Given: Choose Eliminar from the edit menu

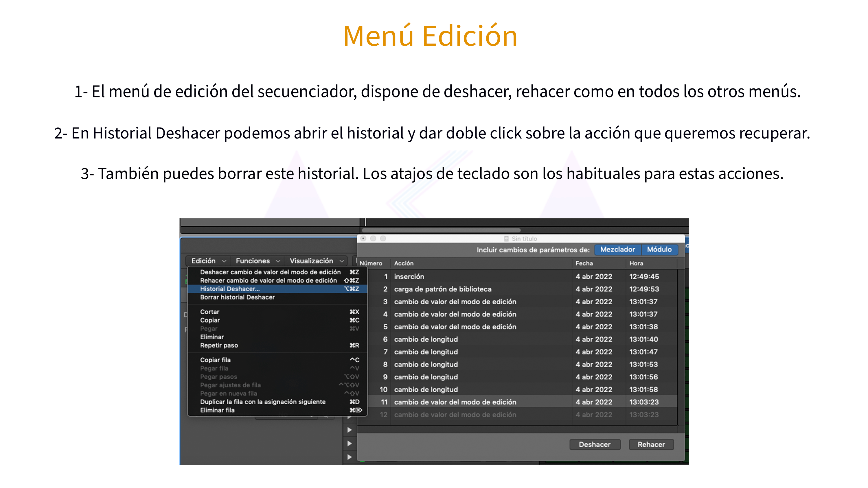Looking at the screenshot, I should (x=277, y=337).
